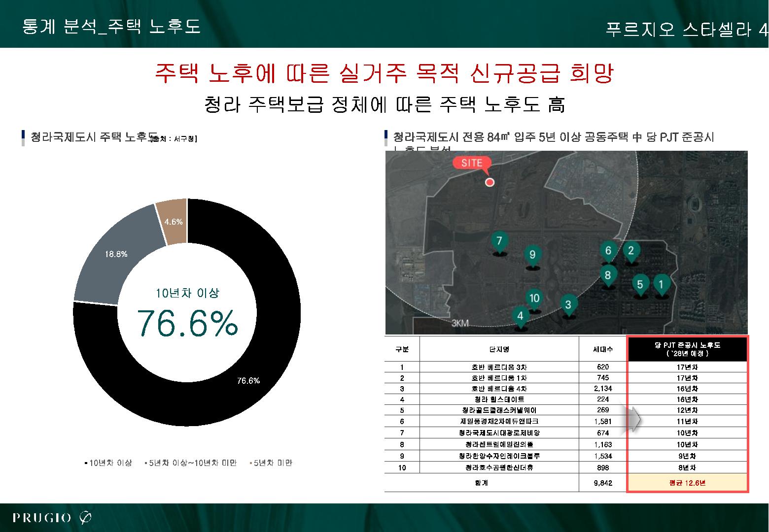Click map pin number 10

(x=534, y=299)
